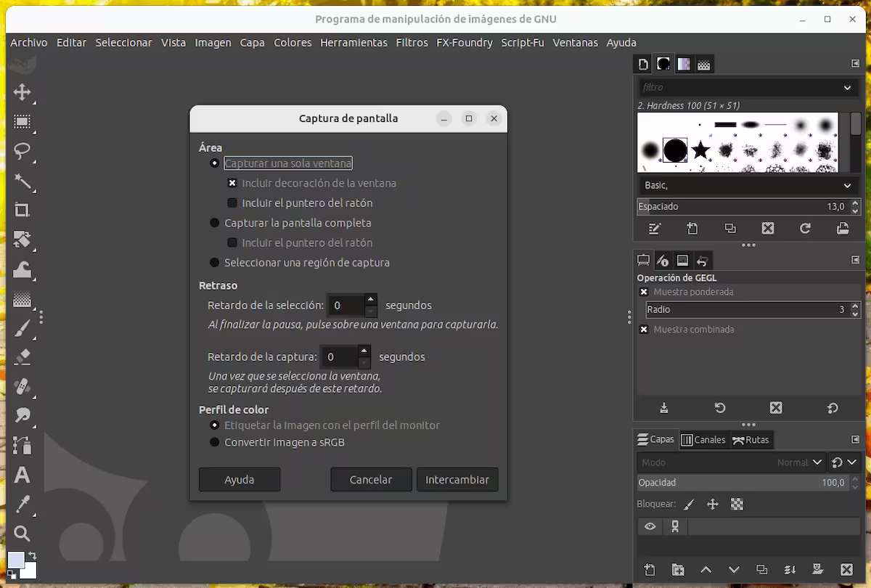Open the Herramientas menu

pos(353,43)
